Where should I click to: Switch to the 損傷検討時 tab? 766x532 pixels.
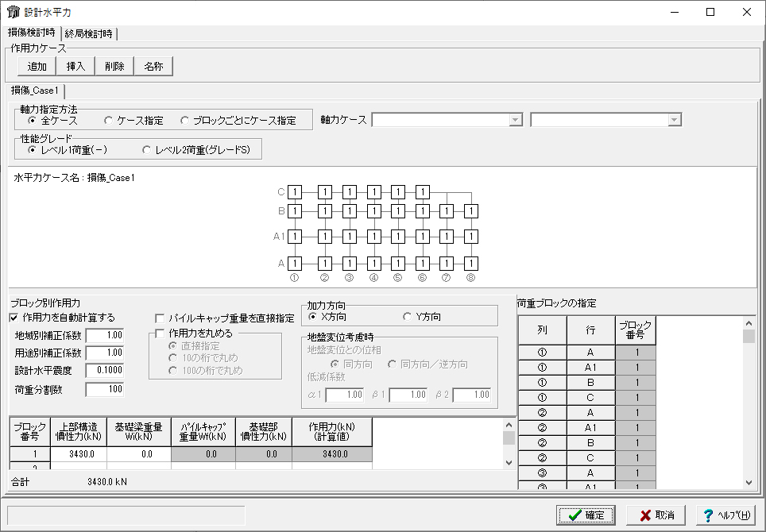32,33
